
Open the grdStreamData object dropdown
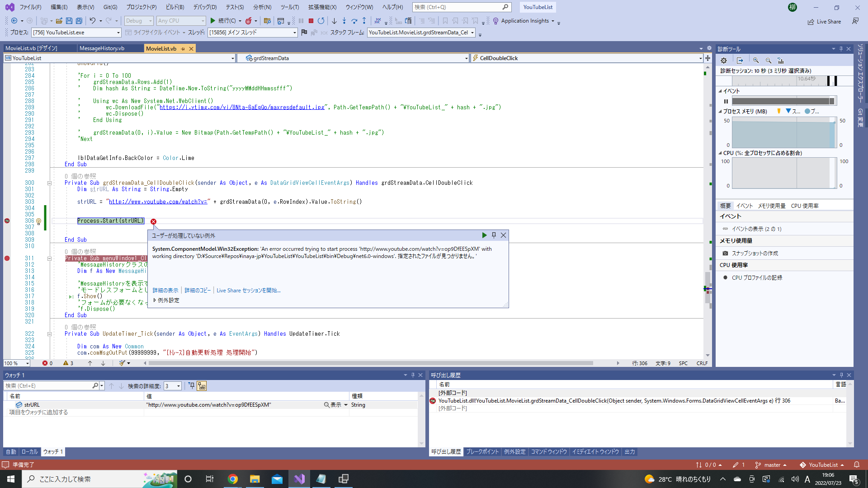pos(354,58)
